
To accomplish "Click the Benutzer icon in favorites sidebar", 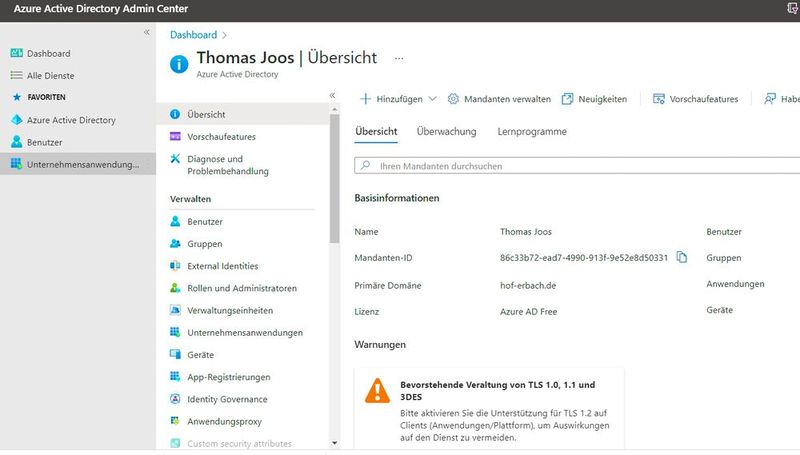I will click(x=16, y=141).
